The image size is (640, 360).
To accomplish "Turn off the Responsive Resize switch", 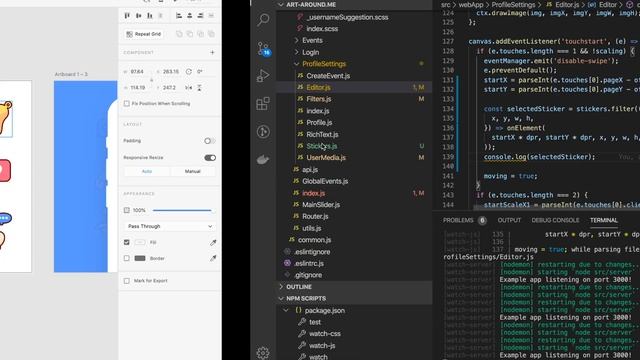I will 210,158.
